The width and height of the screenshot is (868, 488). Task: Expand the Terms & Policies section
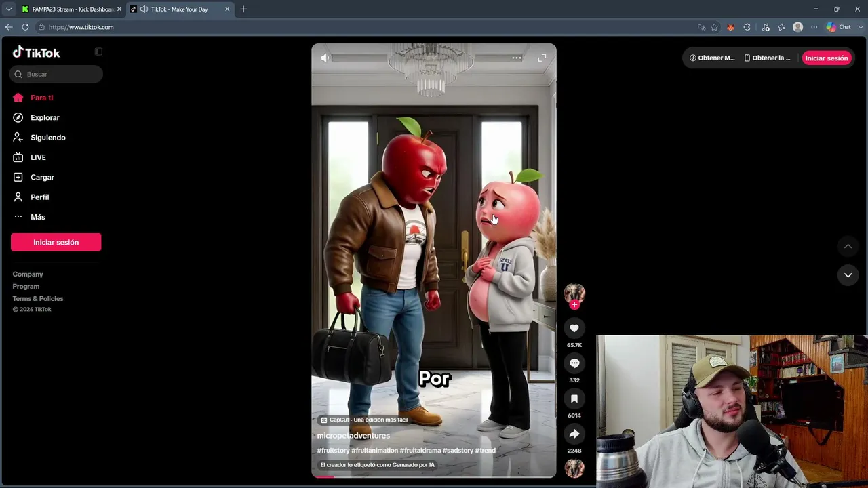[x=38, y=298]
